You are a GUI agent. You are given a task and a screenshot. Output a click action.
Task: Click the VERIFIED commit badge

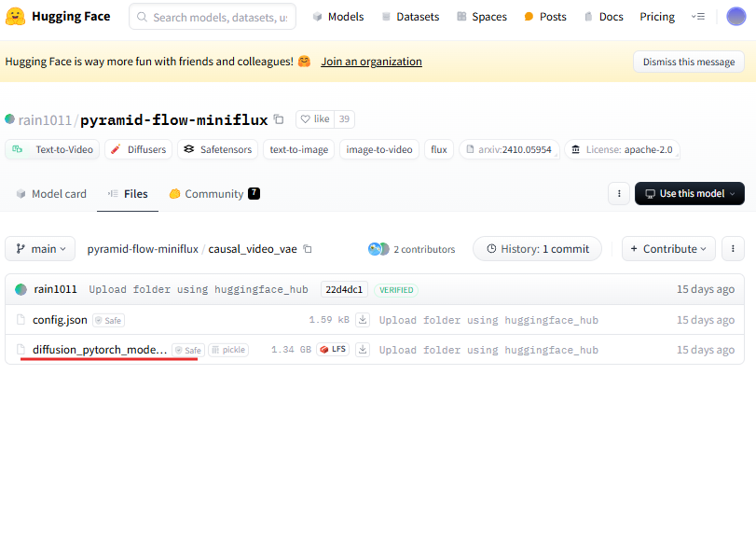pos(396,290)
